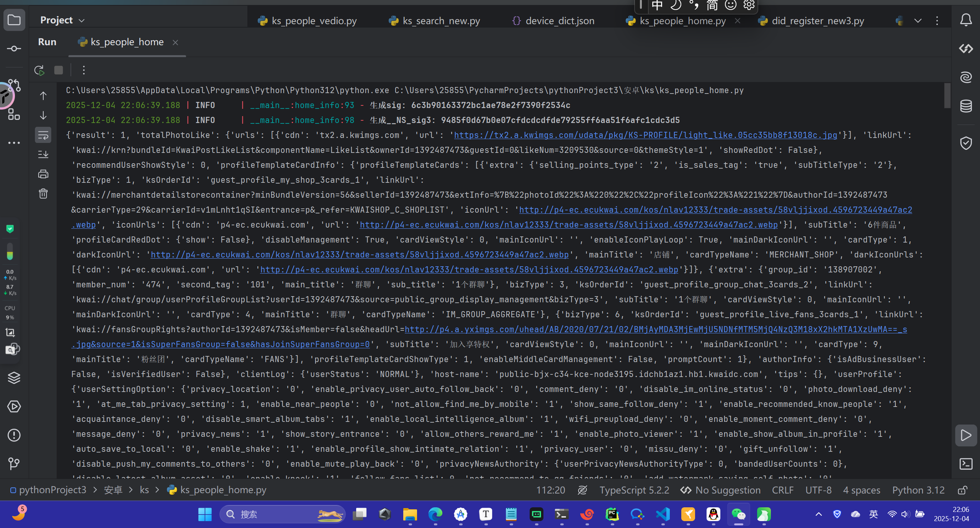Select the Python 3.12 interpreter widget
This screenshot has width=980, height=528.
point(918,490)
